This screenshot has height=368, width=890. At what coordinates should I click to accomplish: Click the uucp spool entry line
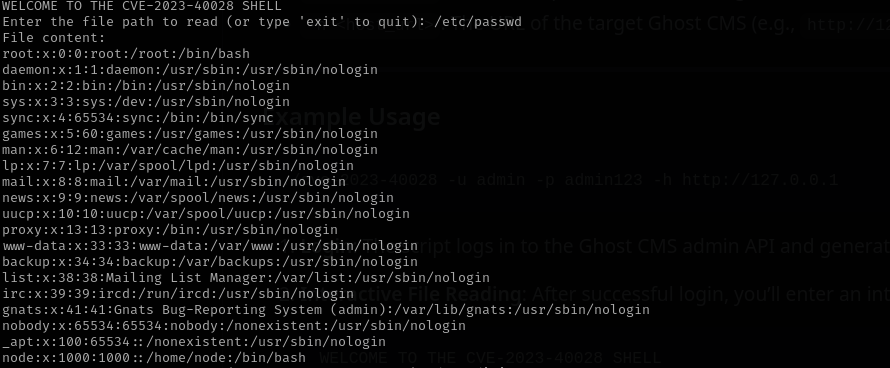tap(206, 214)
